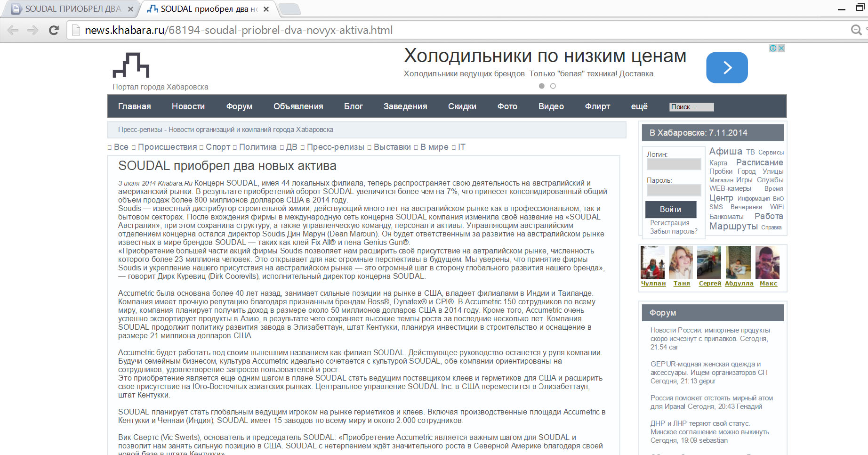Image resolution: width=868 pixels, height=455 pixels.
Task: Open Флирт in the navigation menu
Action: [597, 106]
